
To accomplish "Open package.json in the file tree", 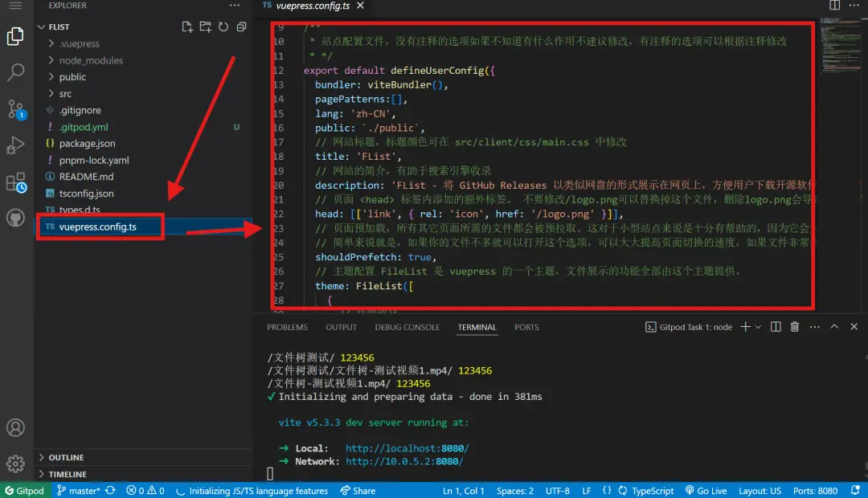I will tap(87, 144).
